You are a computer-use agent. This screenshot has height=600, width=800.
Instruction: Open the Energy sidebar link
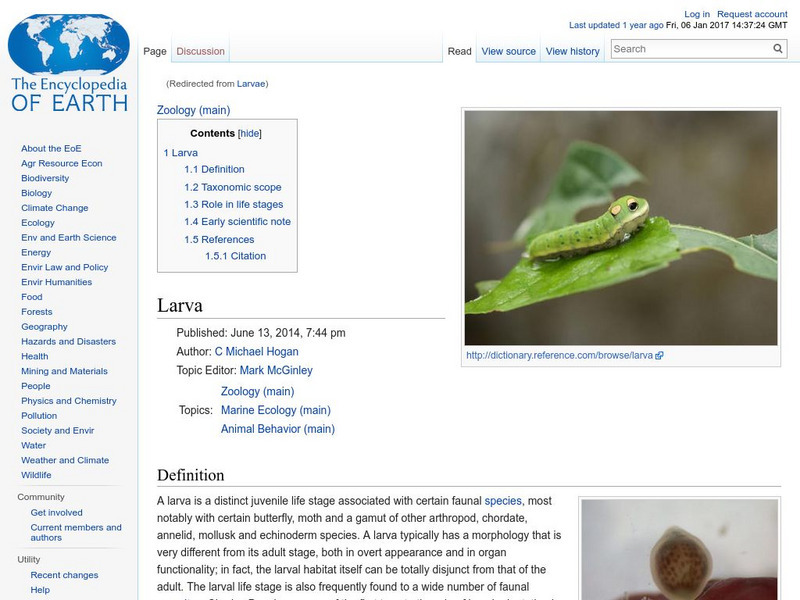36,252
